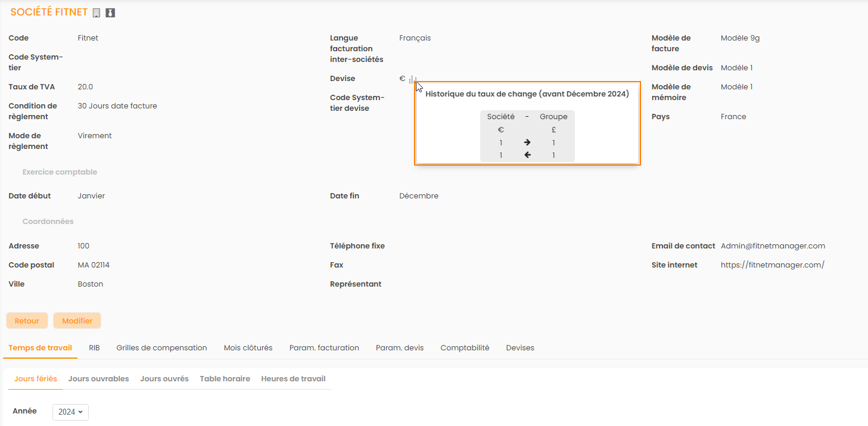Screen dimensions: 868x426
Task: Select the Devises tab
Action: [x=519, y=348]
